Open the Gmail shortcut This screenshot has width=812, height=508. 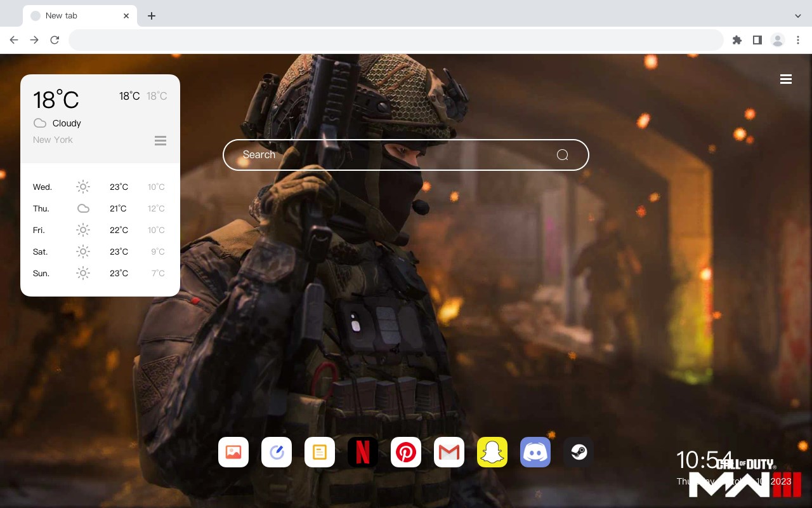449,452
